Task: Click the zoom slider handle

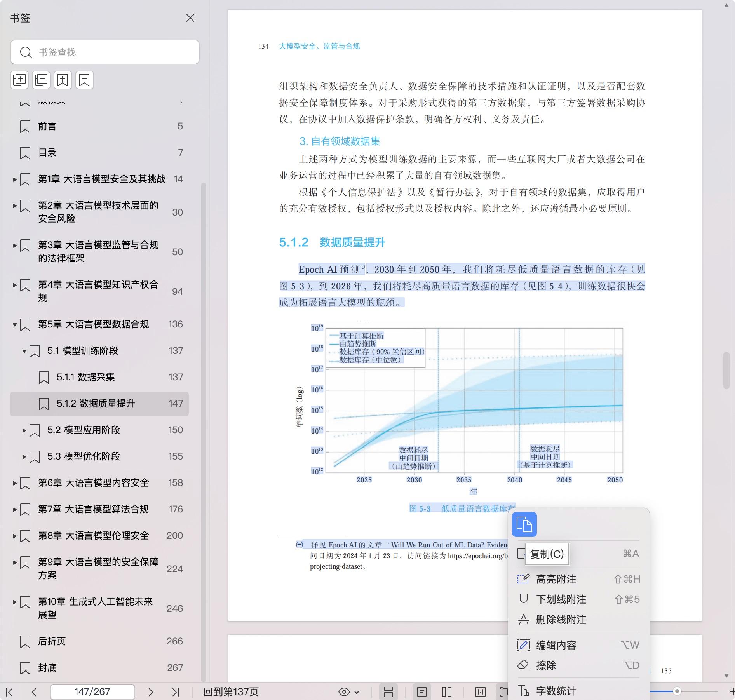Action: coord(677,691)
